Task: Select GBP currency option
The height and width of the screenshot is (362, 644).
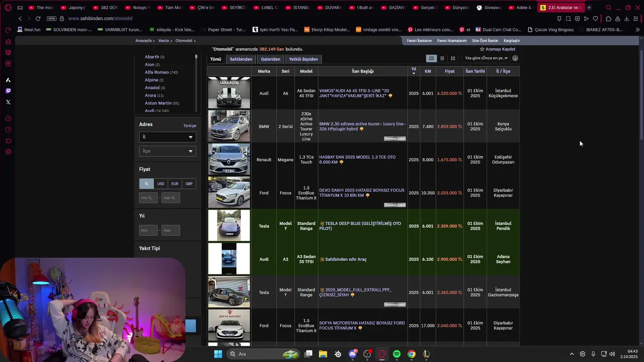Action: [x=189, y=184]
